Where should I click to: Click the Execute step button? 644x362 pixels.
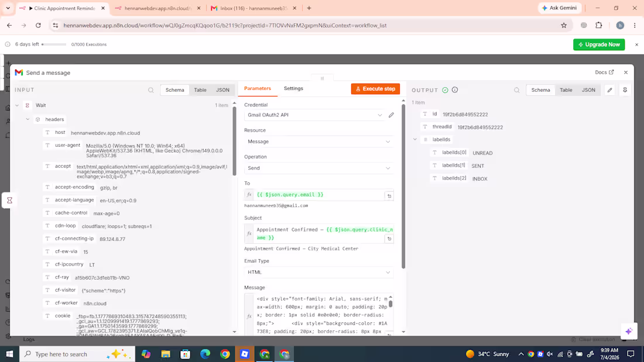[x=375, y=89]
